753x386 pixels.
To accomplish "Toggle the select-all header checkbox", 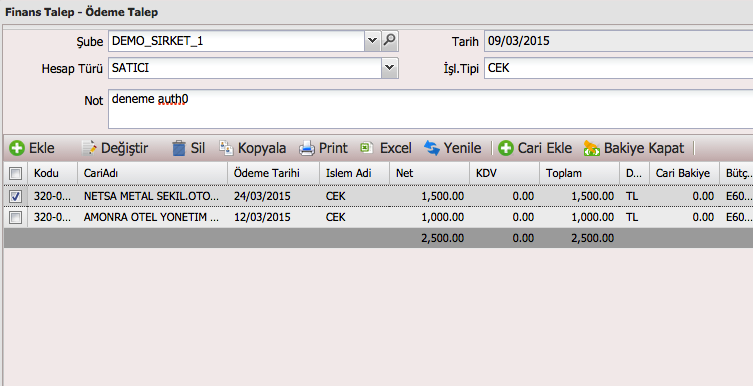I will [15, 173].
